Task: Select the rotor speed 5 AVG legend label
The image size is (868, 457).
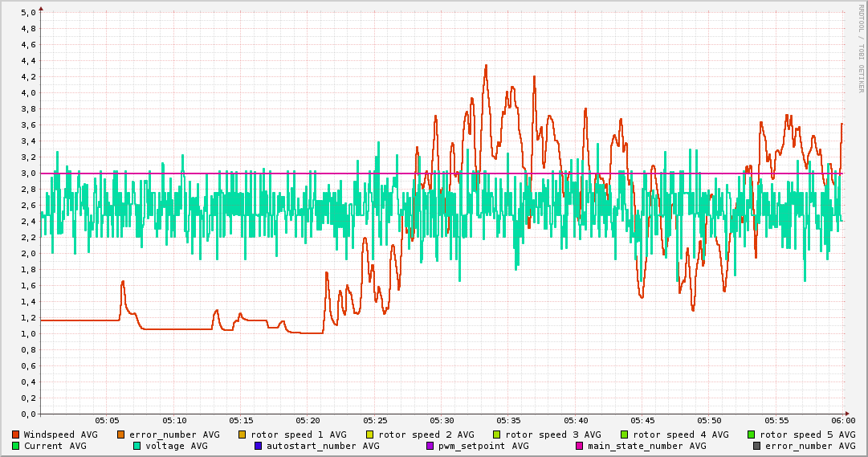Action: coord(807,435)
